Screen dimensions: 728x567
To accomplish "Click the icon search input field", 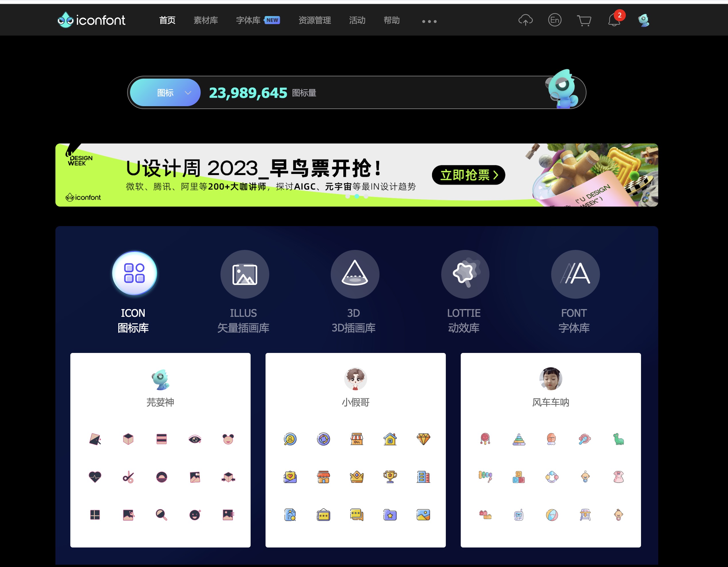I will [417, 93].
